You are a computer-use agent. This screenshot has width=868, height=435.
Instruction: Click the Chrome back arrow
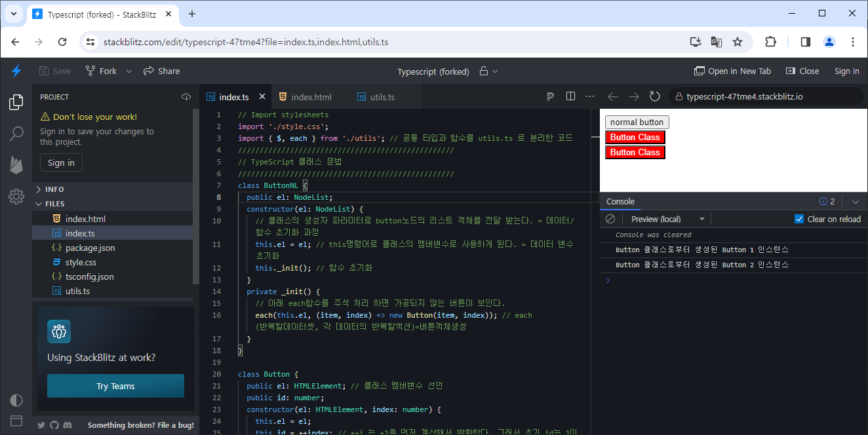coord(15,42)
